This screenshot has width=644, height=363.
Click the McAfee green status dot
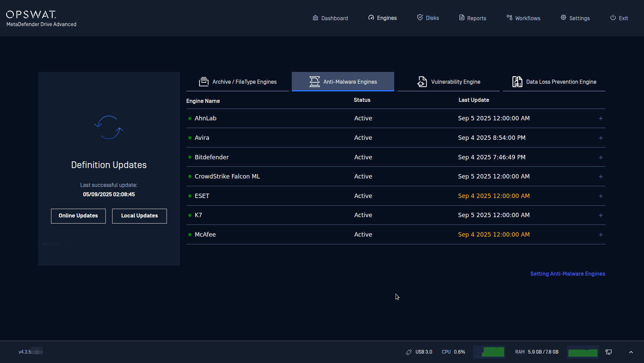tap(190, 235)
